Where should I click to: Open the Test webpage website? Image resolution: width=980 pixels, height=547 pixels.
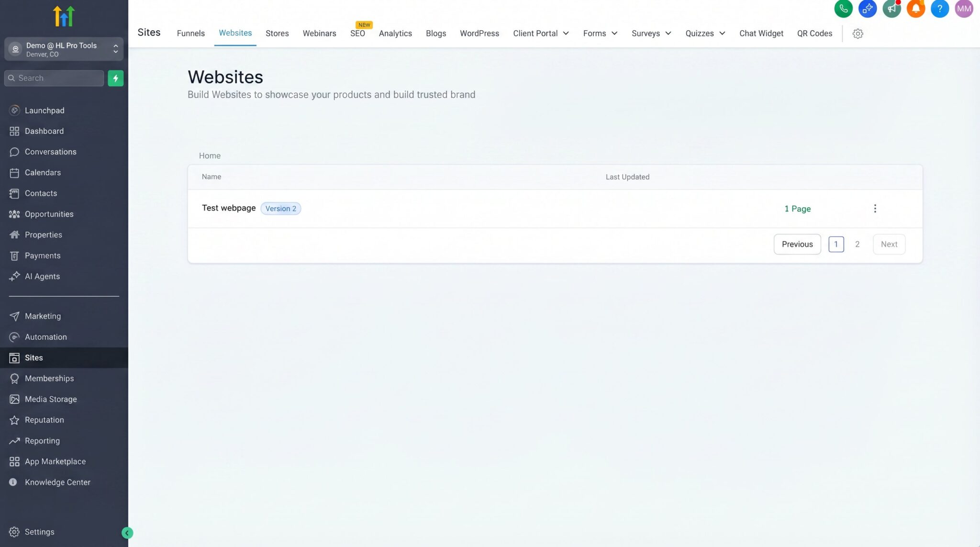click(229, 208)
